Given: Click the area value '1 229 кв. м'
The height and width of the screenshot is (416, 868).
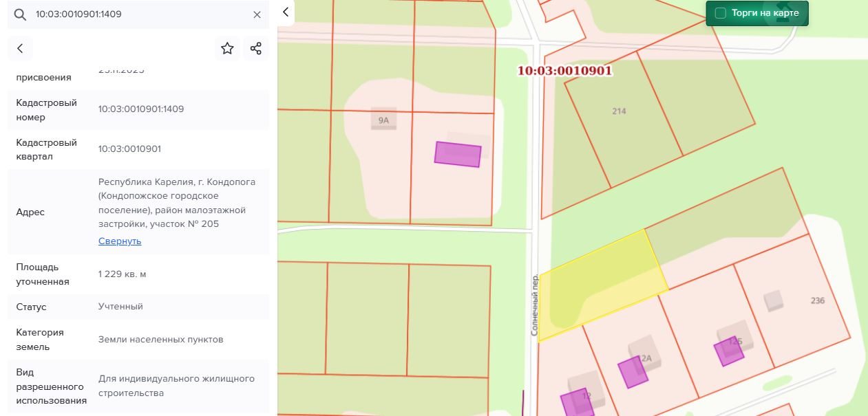Looking at the screenshot, I should (x=123, y=274).
